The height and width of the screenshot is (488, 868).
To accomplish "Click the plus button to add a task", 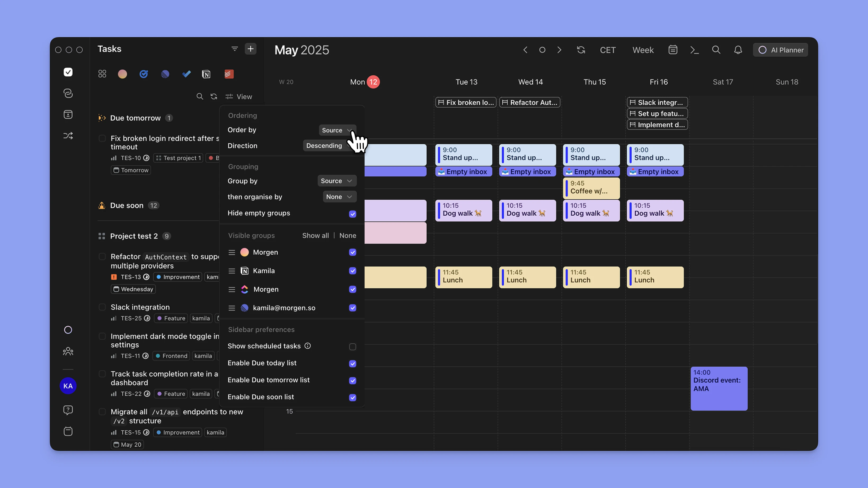I will pos(250,49).
